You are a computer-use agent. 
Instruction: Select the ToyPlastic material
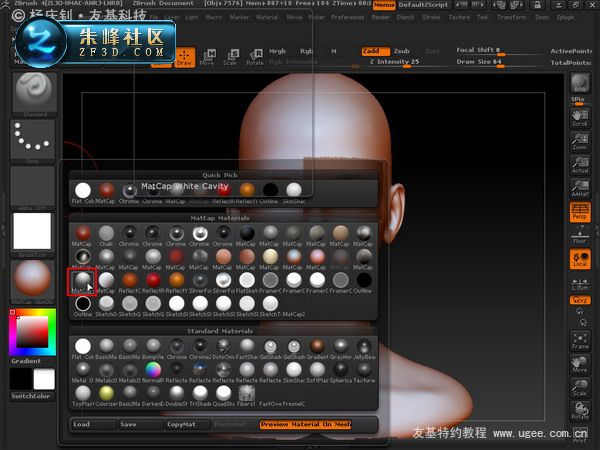point(83,396)
